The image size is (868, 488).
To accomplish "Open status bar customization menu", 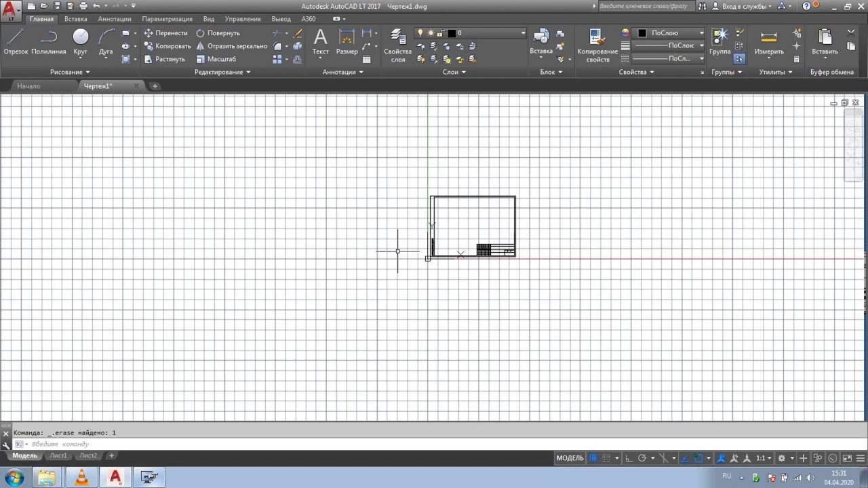I will [861, 458].
